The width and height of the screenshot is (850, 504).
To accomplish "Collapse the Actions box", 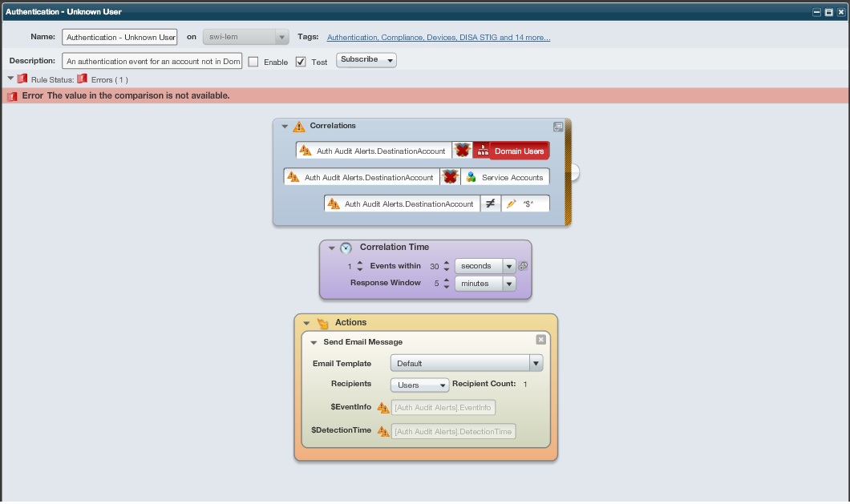I will coord(306,323).
